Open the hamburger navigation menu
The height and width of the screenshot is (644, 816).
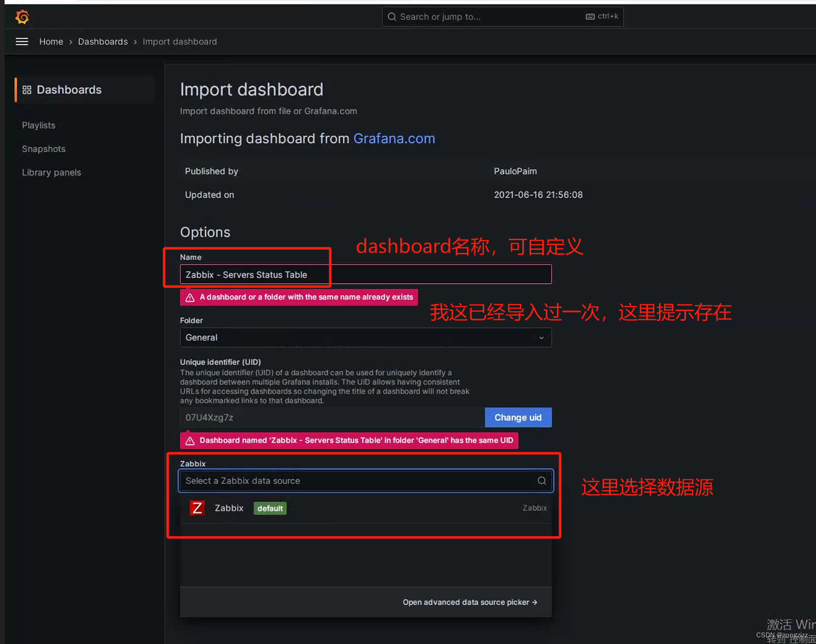[22, 42]
